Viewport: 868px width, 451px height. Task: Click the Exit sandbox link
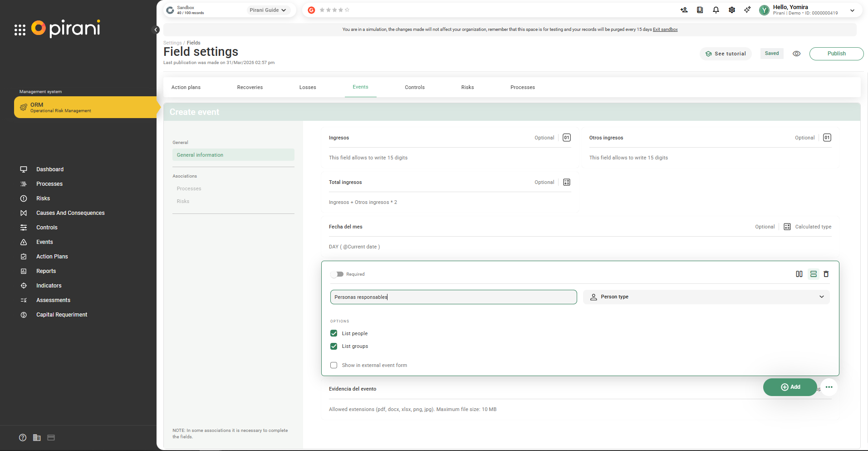[x=665, y=30]
